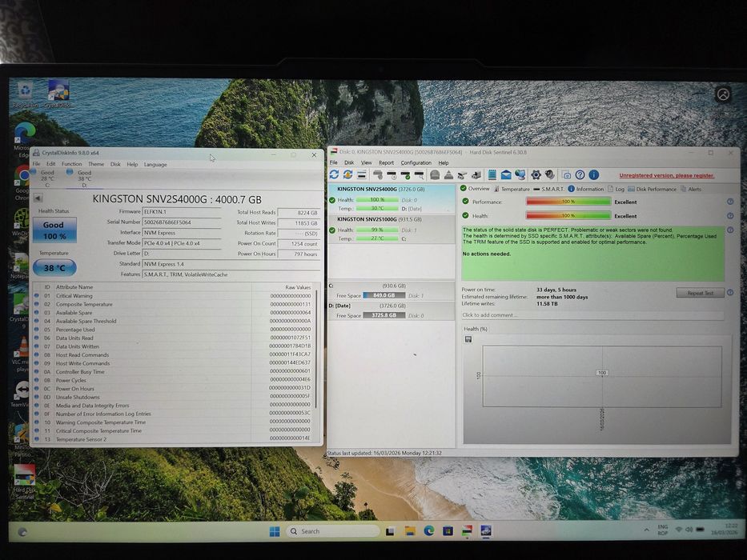Image resolution: width=747 pixels, height=560 pixels.
Task: Open Sentinel configuration gear icon
Action: [x=536, y=174]
